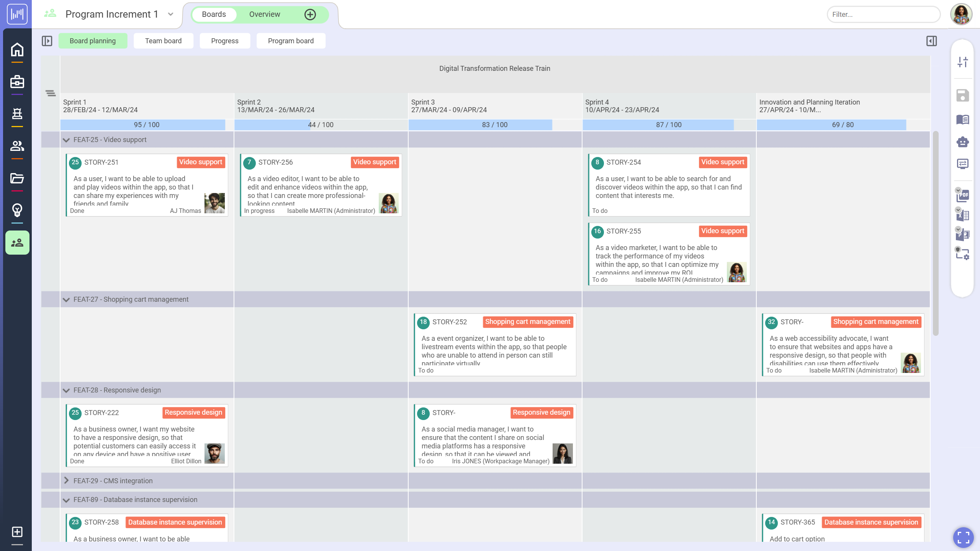
Task: Select the Team board button
Action: (x=163, y=41)
